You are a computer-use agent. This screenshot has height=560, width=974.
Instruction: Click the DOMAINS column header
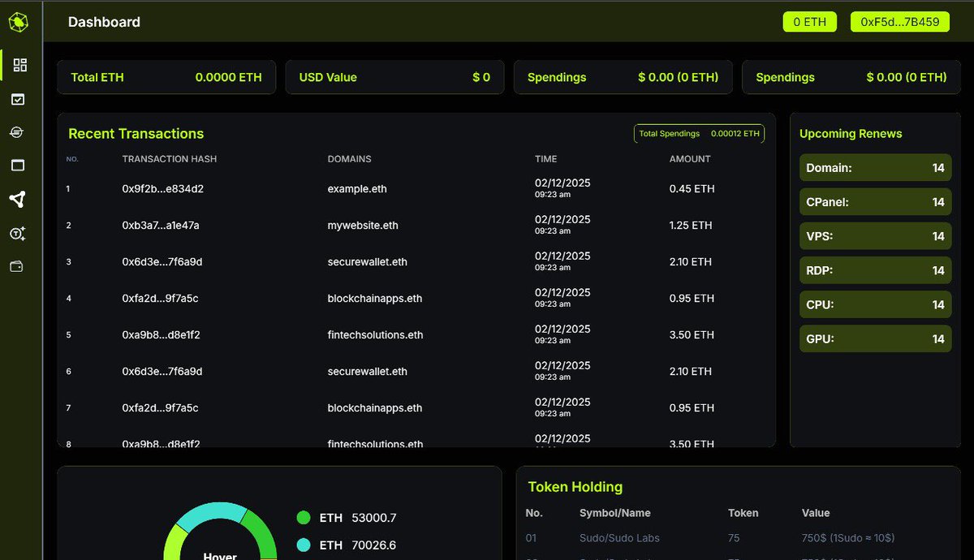(350, 159)
